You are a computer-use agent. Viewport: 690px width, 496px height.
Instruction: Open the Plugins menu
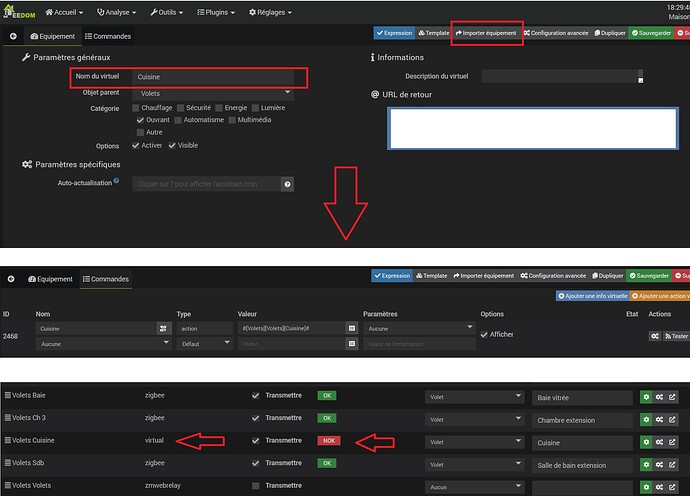point(216,12)
